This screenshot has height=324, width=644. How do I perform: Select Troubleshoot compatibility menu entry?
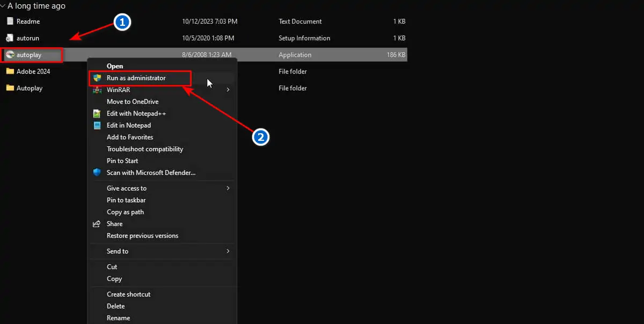click(145, 149)
